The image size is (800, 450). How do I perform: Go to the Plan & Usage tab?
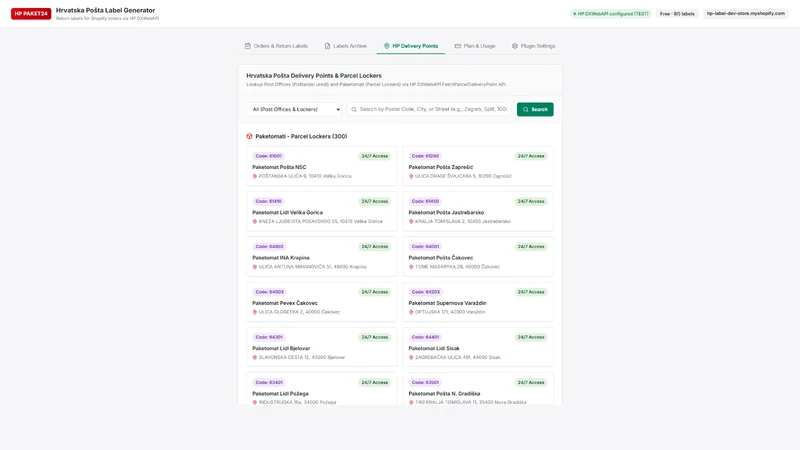(475, 46)
